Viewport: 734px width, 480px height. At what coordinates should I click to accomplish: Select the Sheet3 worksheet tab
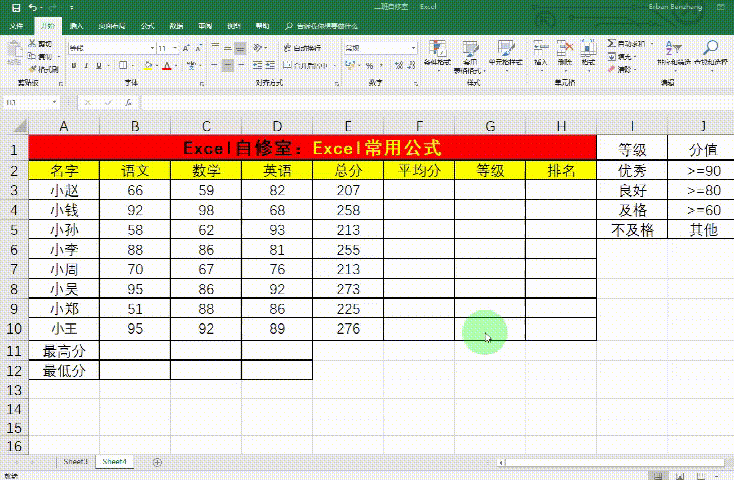click(x=75, y=462)
